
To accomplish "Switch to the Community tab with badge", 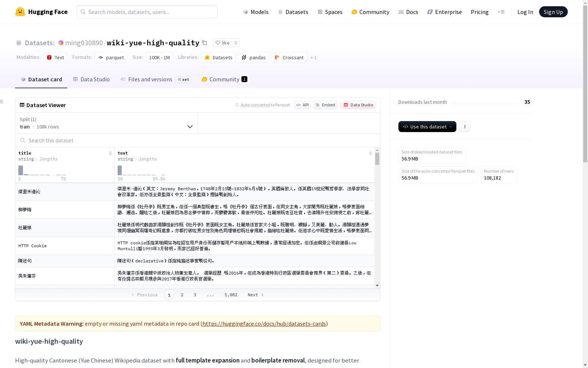I will 224,79.
